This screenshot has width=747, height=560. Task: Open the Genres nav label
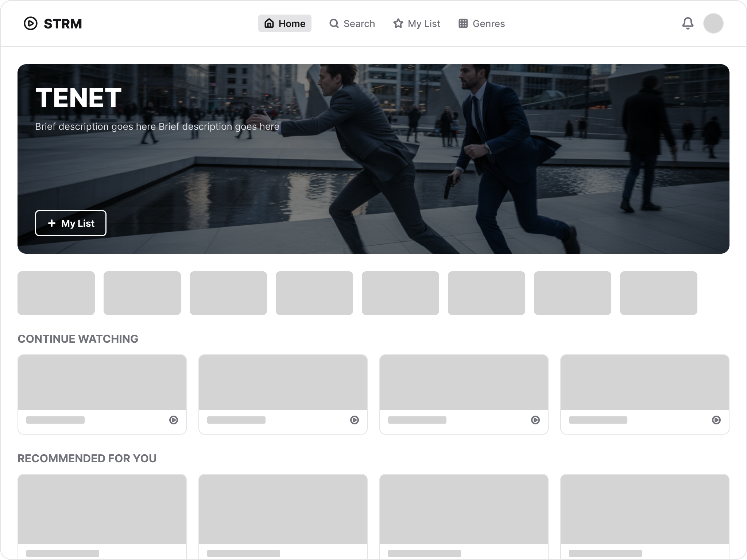[x=489, y=24]
